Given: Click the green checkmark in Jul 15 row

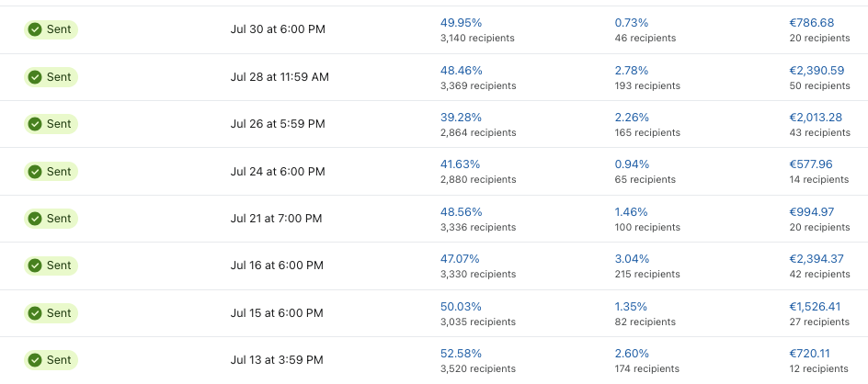Looking at the screenshot, I should tap(35, 313).
